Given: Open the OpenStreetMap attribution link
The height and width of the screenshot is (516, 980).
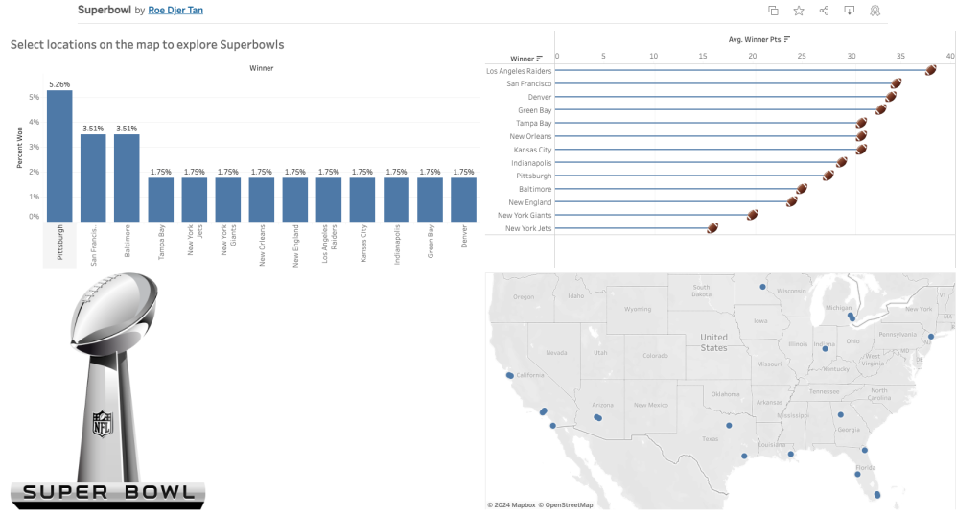Looking at the screenshot, I should [x=566, y=504].
